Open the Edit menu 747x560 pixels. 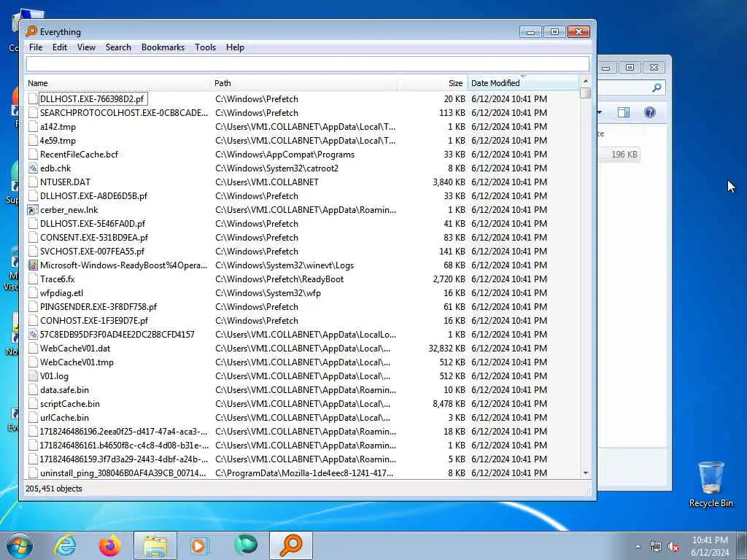(x=60, y=47)
